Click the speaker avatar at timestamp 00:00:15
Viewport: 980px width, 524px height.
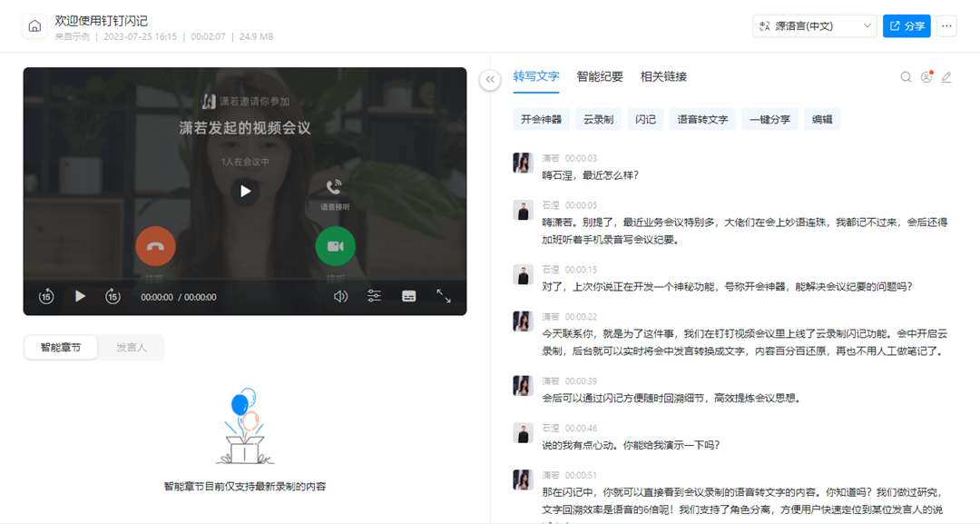point(524,274)
